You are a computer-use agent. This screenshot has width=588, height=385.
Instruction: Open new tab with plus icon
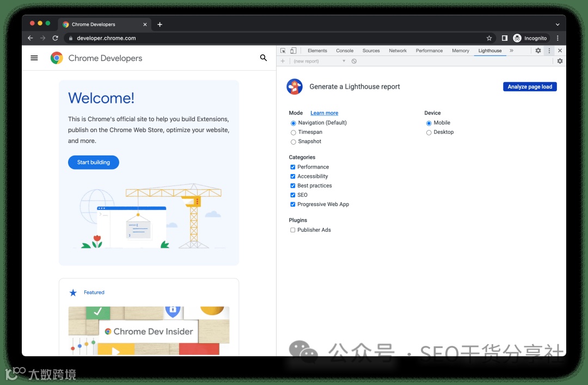[x=160, y=24]
